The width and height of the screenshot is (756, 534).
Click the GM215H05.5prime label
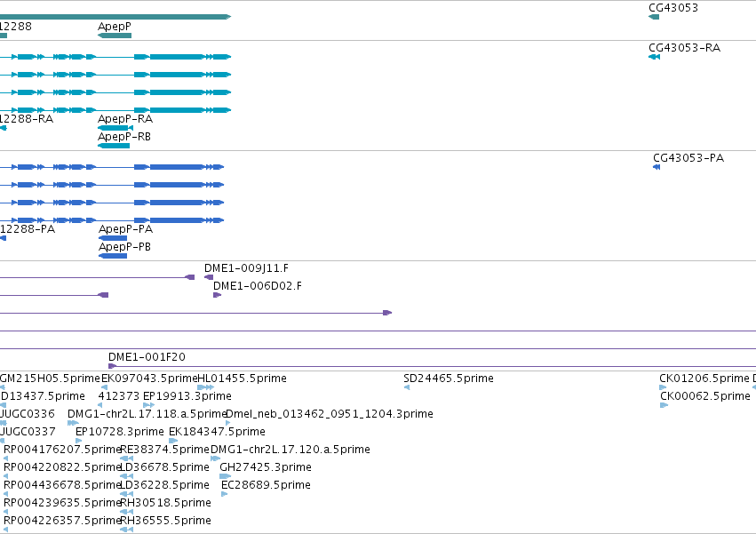(50, 379)
